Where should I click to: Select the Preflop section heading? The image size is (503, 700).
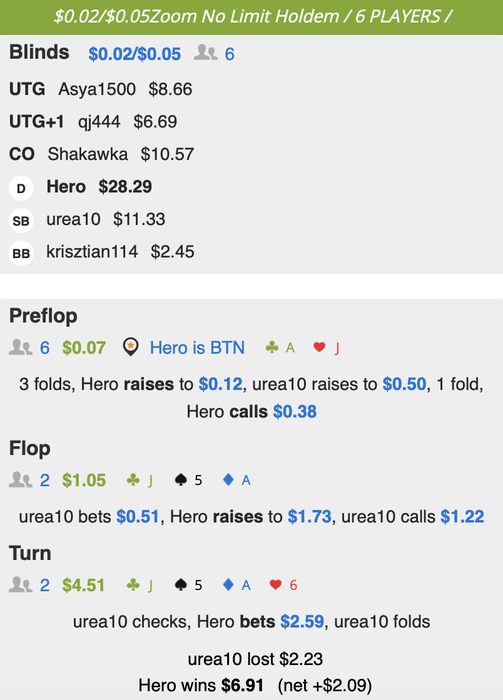pos(43,316)
